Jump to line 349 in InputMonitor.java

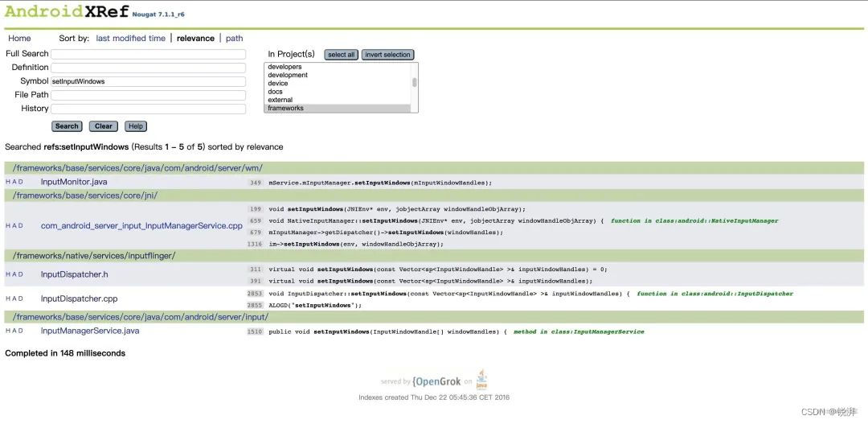coord(256,183)
